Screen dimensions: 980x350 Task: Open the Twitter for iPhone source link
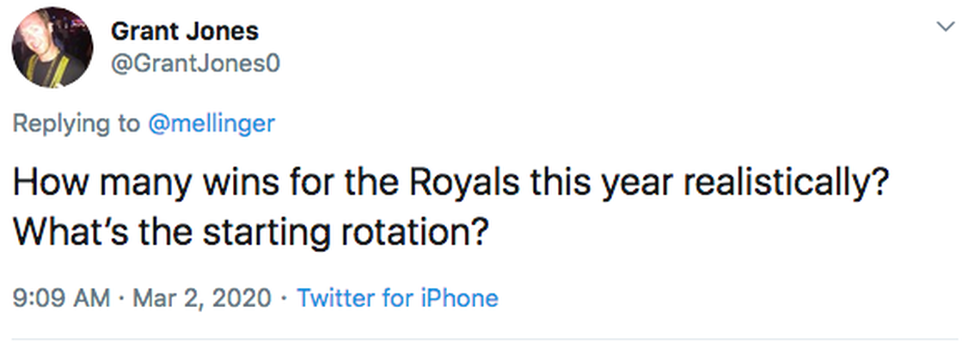coord(397,298)
